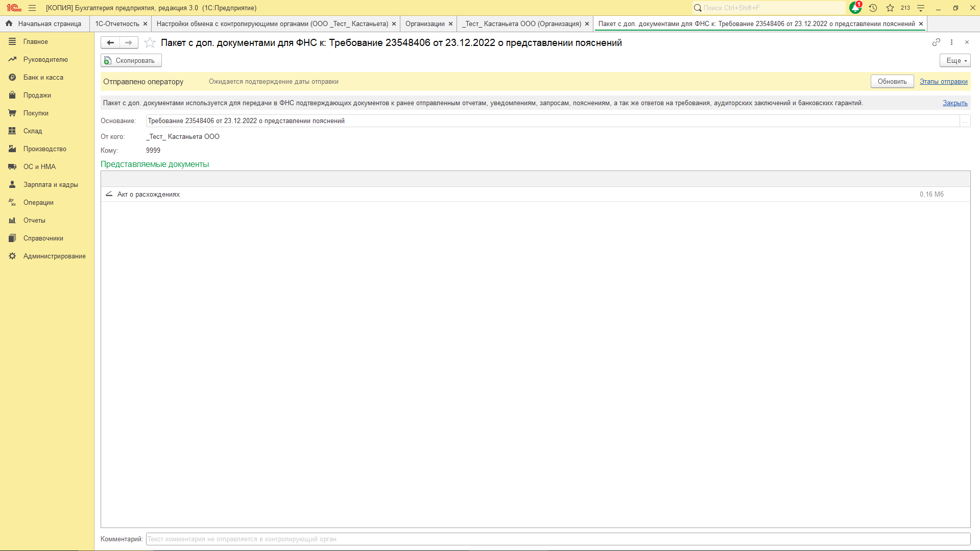Add this document to favorites star
This screenshot has height=551, width=980.
[150, 43]
